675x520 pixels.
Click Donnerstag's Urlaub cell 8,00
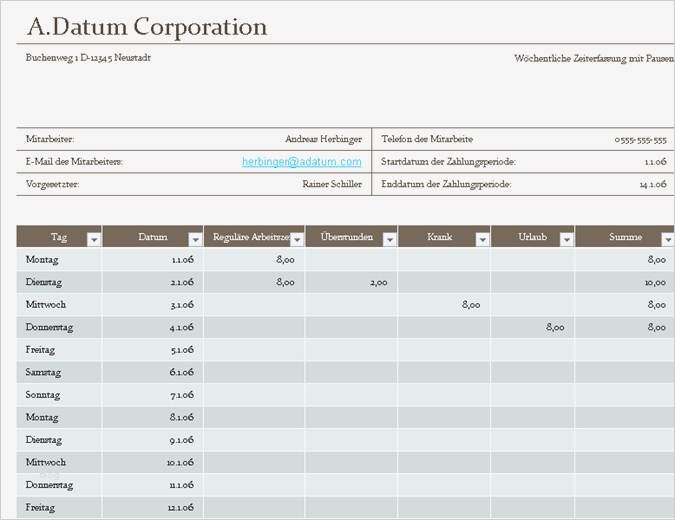pos(555,327)
